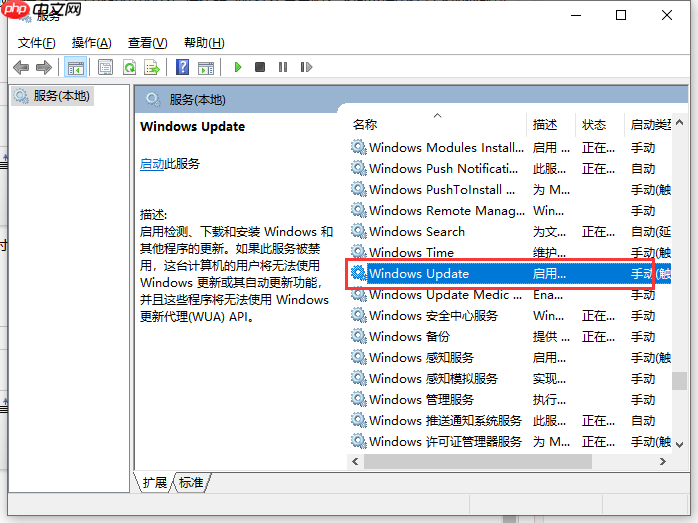Image resolution: width=698 pixels, height=523 pixels.
Task: Click Ena... description of Update Medic row
Action: 548,295
